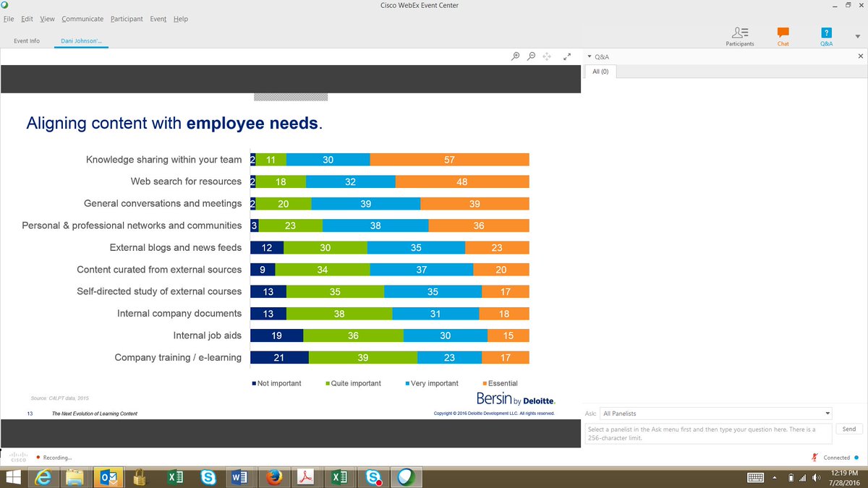
Task: Click the Quite important legend square
Action: coord(328,384)
